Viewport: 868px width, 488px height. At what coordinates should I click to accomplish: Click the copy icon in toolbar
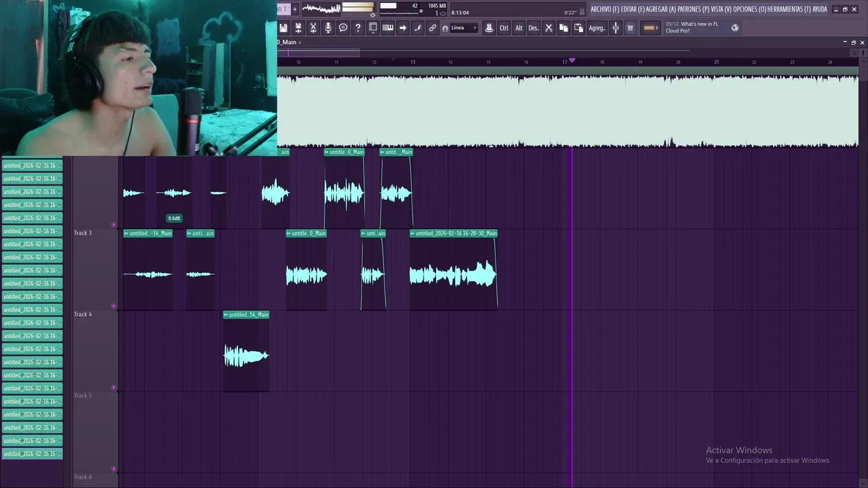pyautogui.click(x=564, y=28)
